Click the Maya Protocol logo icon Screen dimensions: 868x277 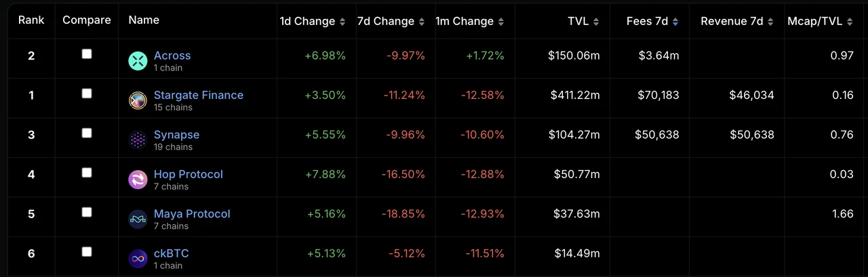138,219
